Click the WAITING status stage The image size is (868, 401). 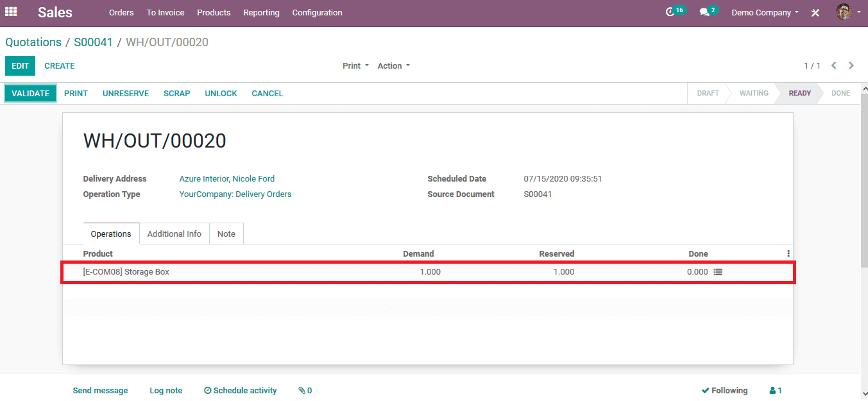tap(754, 94)
